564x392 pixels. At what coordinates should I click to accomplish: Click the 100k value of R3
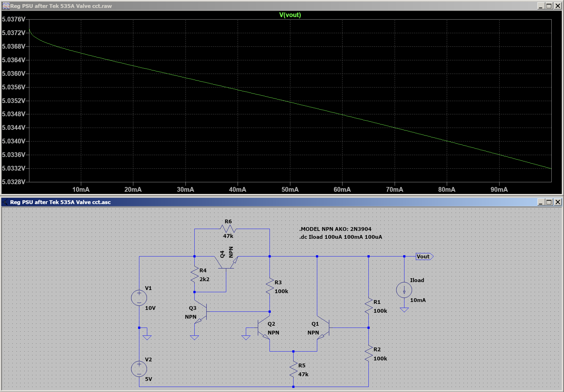(x=281, y=291)
